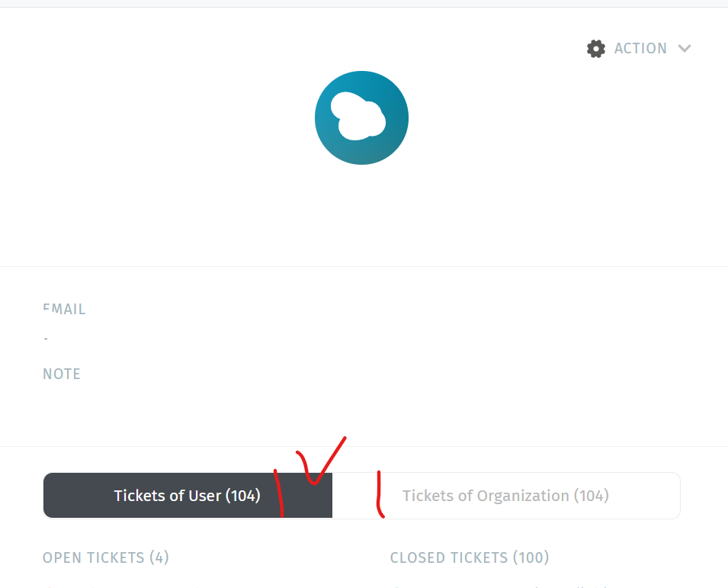Expand the ACTION dropdown chevron
This screenshot has width=728, height=588.
click(685, 48)
